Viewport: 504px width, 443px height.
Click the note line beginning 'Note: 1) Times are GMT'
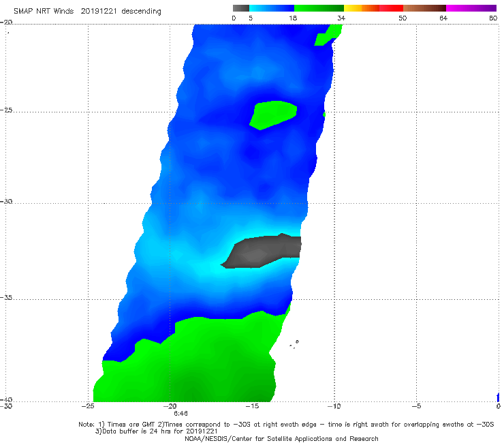[286, 425]
